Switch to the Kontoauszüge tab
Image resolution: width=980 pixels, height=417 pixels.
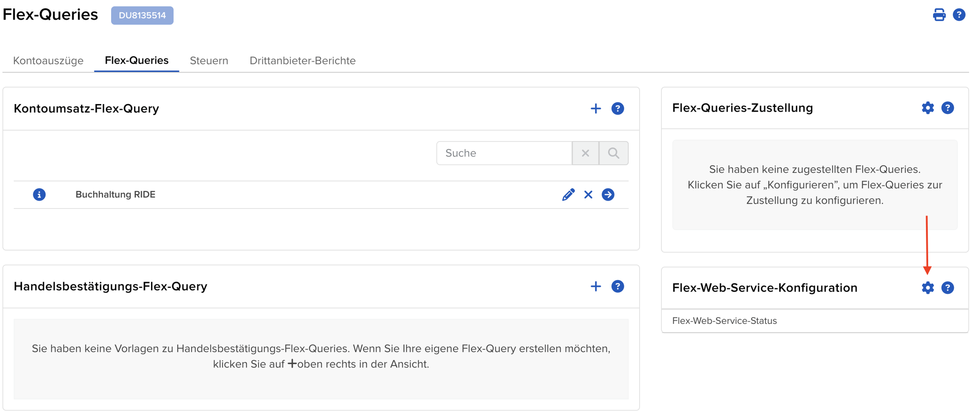(48, 61)
